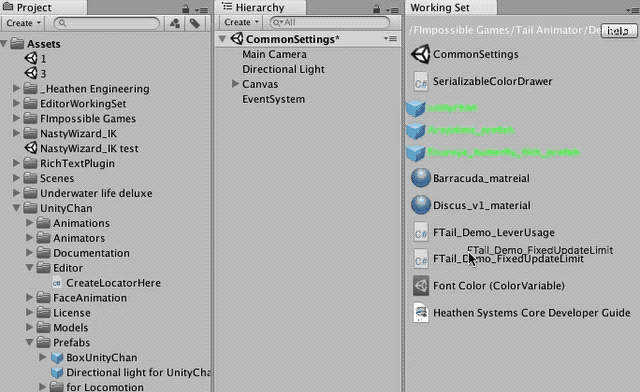Select the Models folder
This screenshot has height=392, width=640.
pos(71,327)
